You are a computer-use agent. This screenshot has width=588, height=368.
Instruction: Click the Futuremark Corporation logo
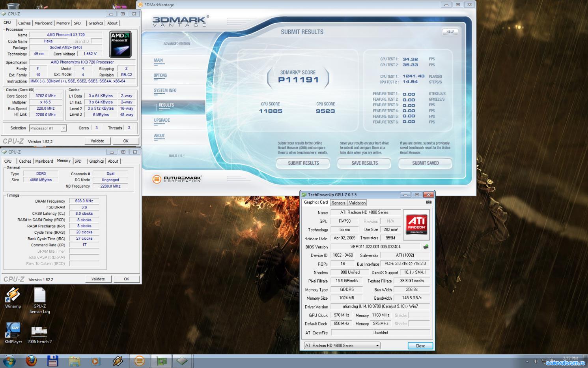pos(177,179)
